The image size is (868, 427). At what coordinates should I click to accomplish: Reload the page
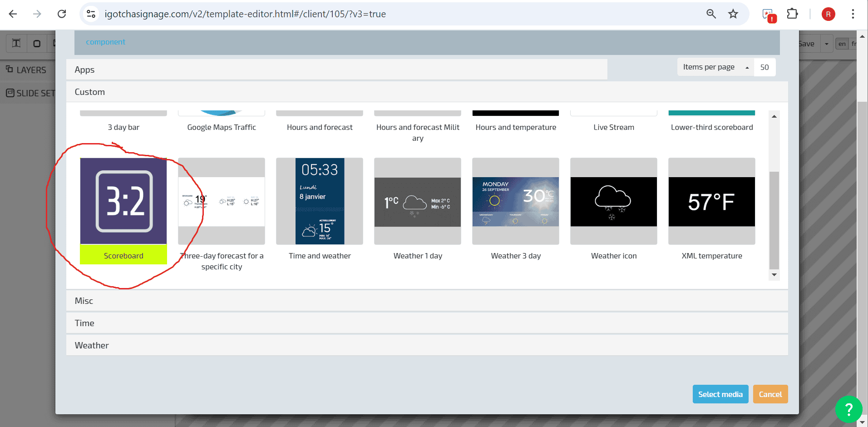(x=62, y=14)
